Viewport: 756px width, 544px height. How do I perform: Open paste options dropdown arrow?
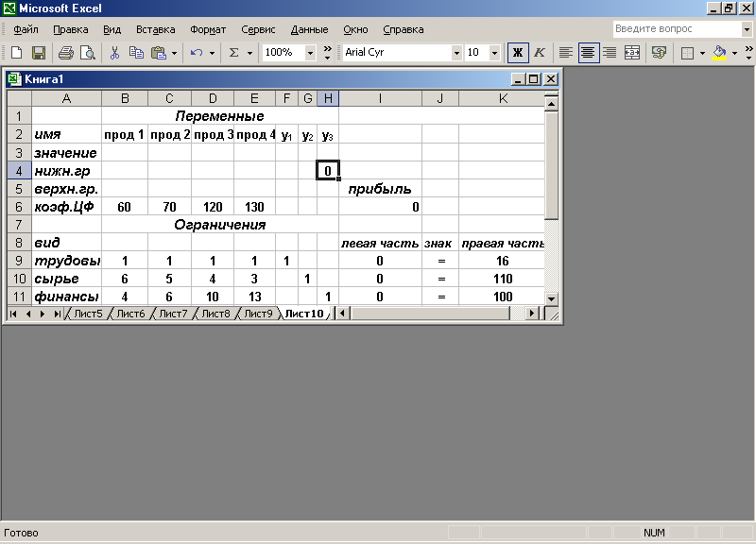pyautogui.click(x=175, y=53)
